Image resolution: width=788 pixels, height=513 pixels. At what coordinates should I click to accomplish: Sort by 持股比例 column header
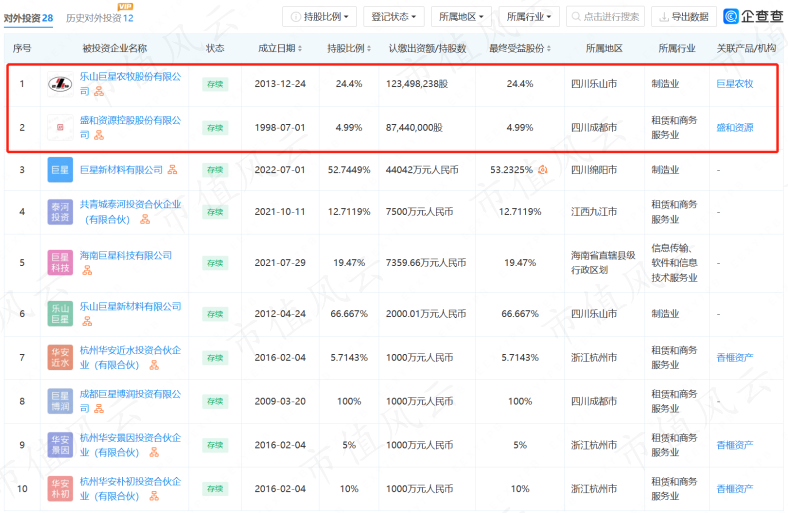pos(349,48)
